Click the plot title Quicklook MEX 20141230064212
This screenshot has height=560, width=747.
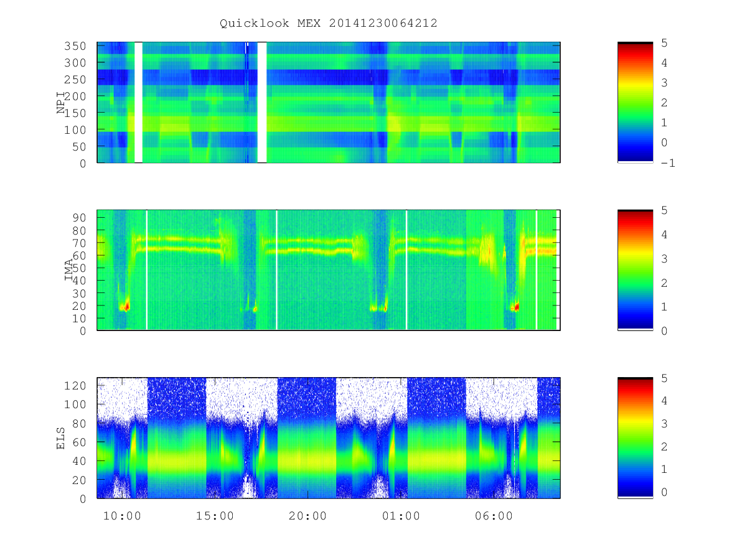(x=329, y=23)
